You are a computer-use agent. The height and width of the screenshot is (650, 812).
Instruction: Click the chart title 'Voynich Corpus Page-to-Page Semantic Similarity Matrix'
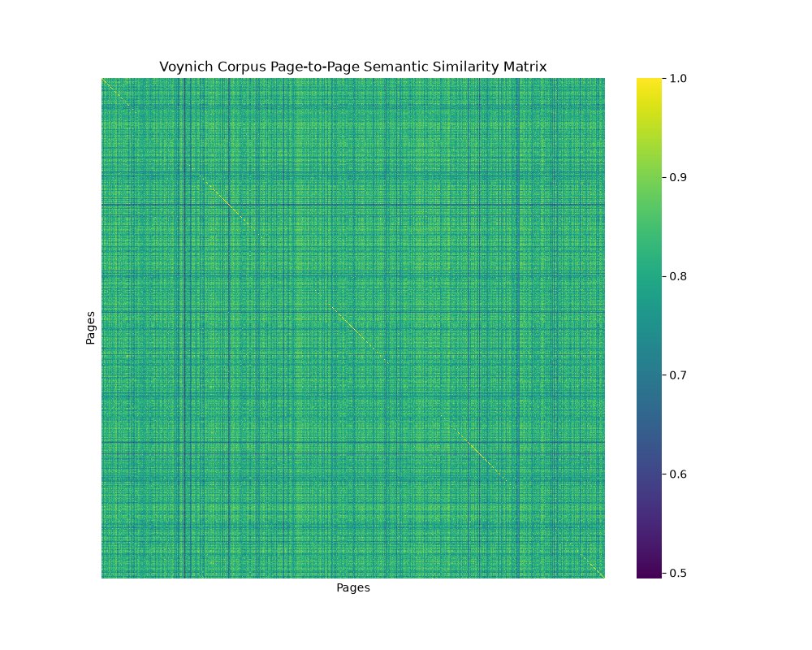(x=352, y=67)
